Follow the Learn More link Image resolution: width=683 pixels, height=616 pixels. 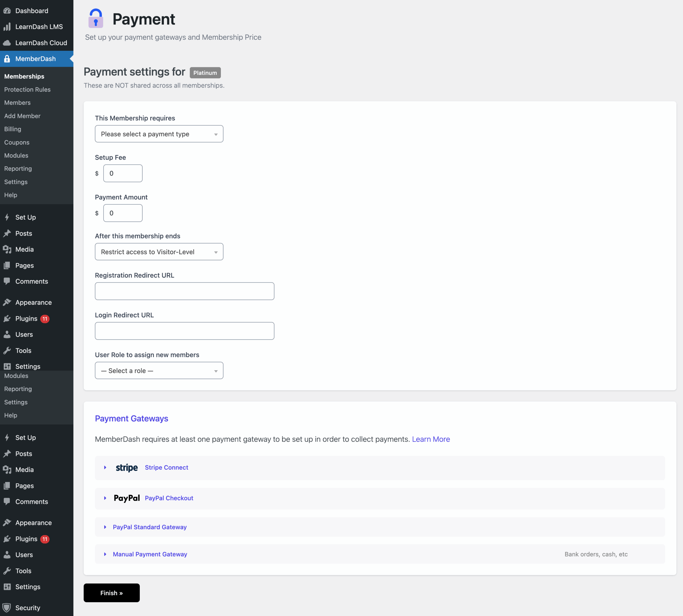point(431,439)
